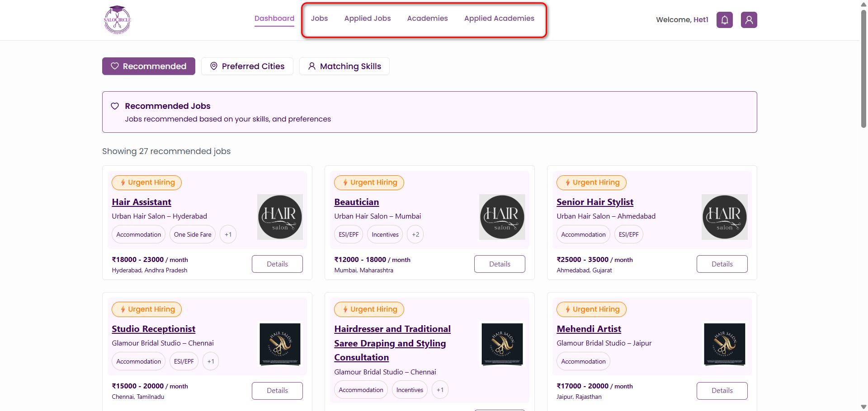Expand the +2 benefits on Beautician
Image resolution: width=868 pixels, height=411 pixels.
(x=415, y=234)
